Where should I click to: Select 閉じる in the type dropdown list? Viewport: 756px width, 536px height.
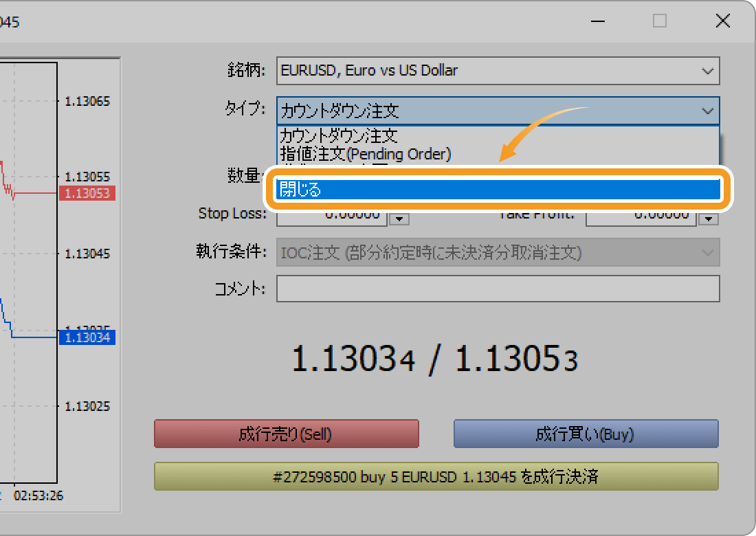[x=498, y=190]
